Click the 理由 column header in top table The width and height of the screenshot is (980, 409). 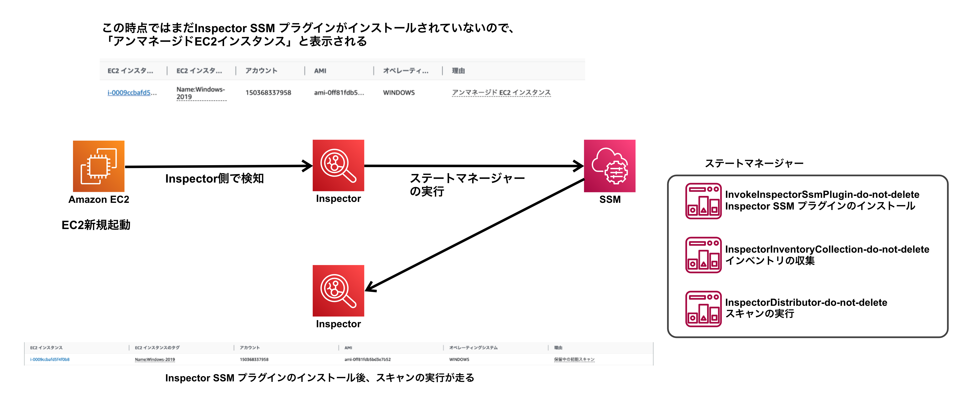458,71
